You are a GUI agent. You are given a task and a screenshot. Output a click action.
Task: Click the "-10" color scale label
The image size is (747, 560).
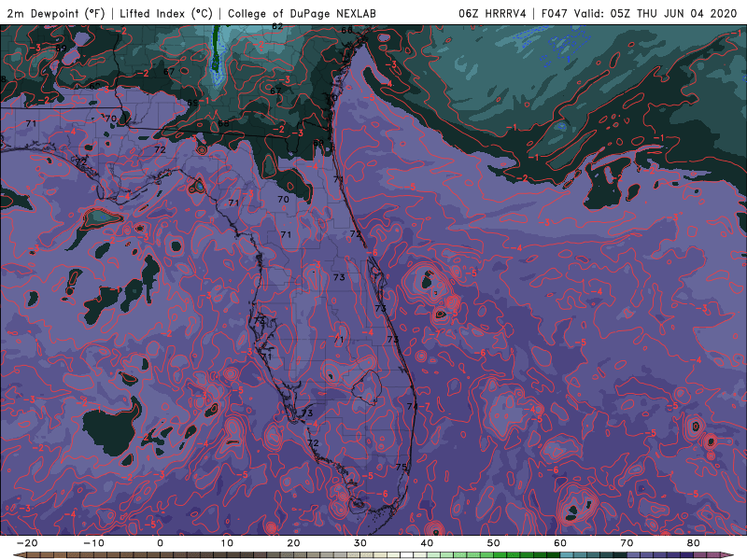93,543
